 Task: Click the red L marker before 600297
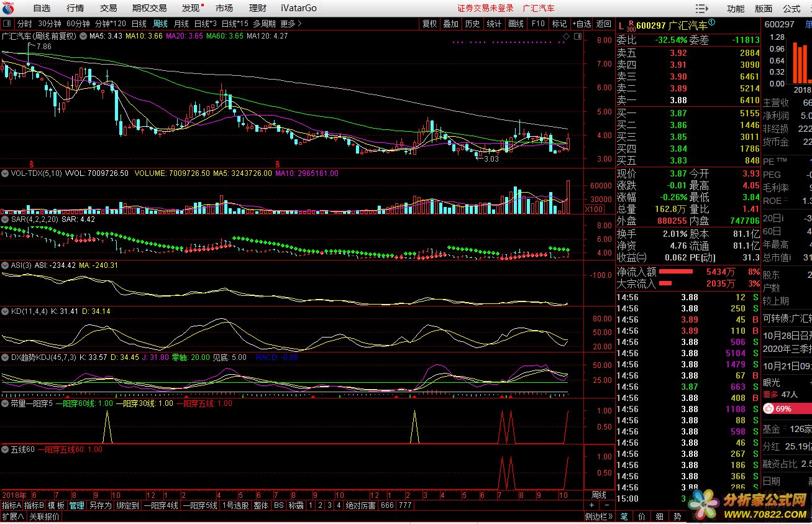(x=621, y=25)
